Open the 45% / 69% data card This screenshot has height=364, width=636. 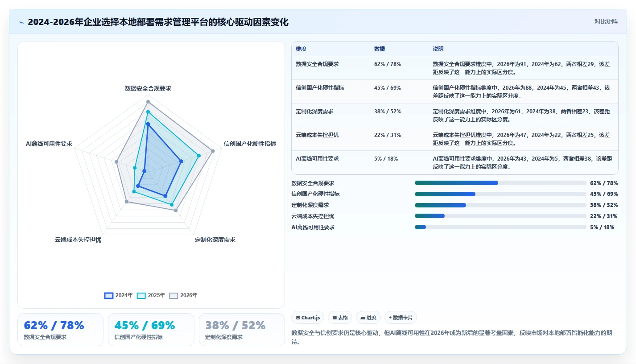pyautogui.click(x=151, y=330)
